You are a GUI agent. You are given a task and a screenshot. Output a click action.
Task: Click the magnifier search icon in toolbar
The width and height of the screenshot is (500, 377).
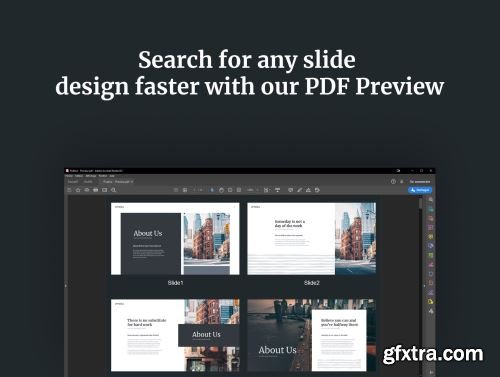point(113,190)
